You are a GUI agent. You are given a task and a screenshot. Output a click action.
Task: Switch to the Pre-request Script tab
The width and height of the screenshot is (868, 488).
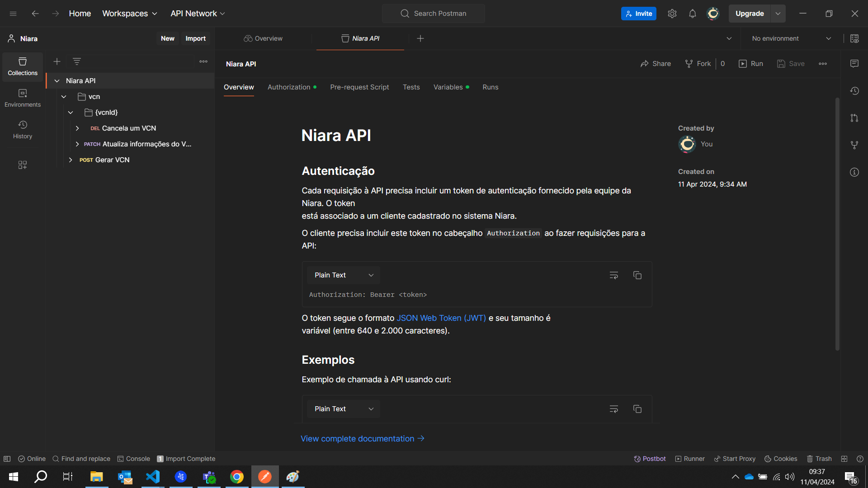[359, 87]
